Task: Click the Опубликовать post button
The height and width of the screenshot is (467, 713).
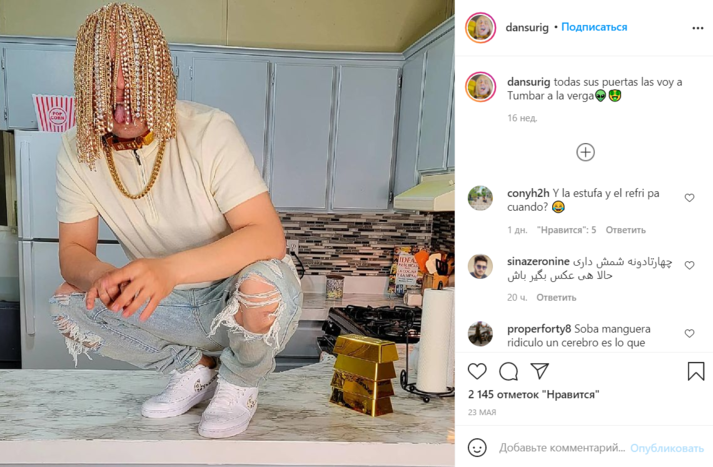Action: [667, 448]
